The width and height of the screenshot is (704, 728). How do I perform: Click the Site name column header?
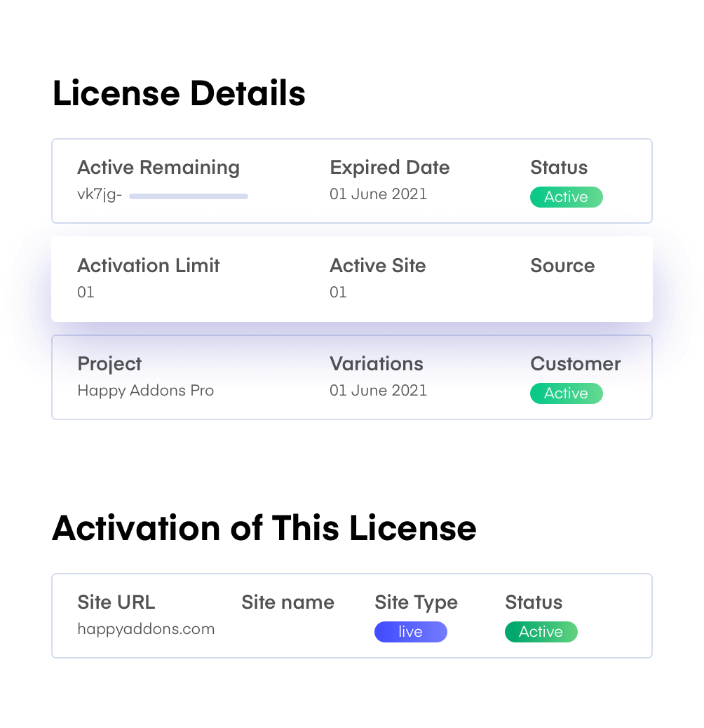[287, 602]
